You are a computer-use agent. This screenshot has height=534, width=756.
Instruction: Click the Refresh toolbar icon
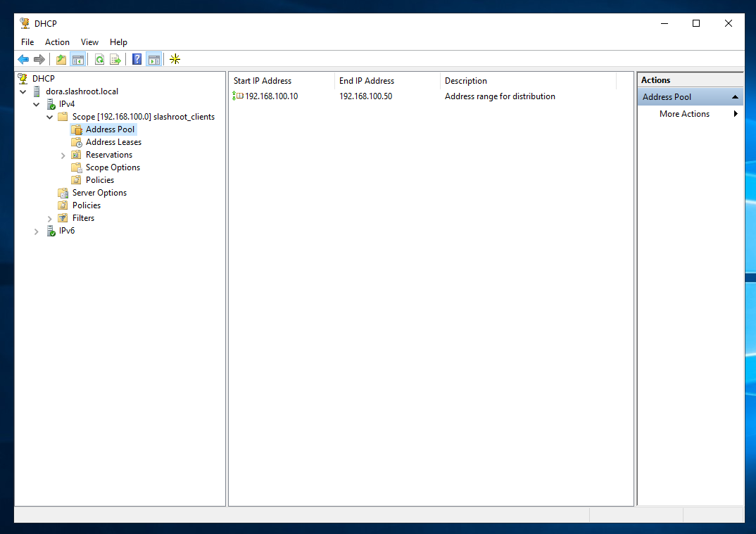[99, 60]
